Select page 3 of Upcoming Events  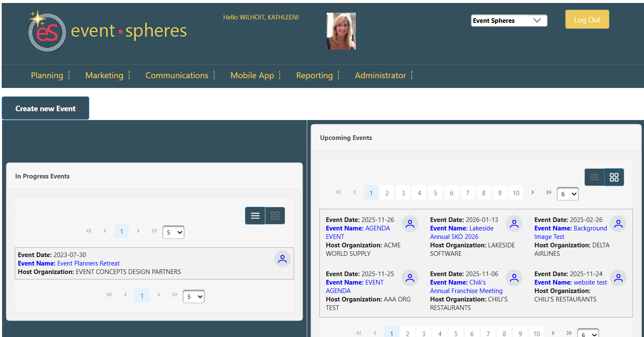[403, 192]
